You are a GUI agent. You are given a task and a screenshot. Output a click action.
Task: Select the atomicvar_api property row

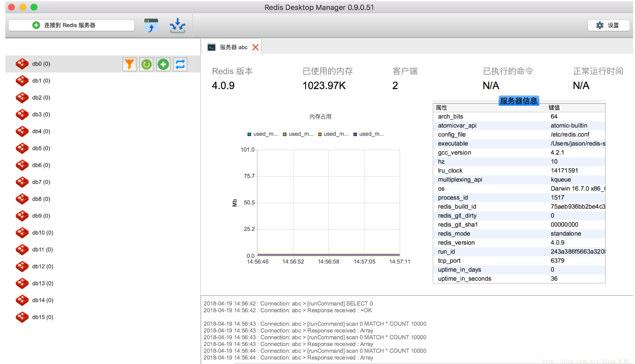point(519,126)
